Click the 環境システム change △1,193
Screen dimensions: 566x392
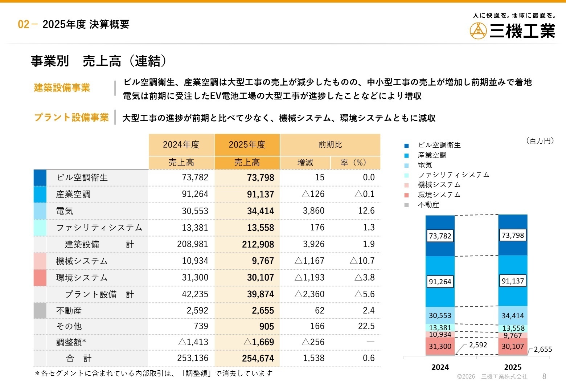(309, 278)
